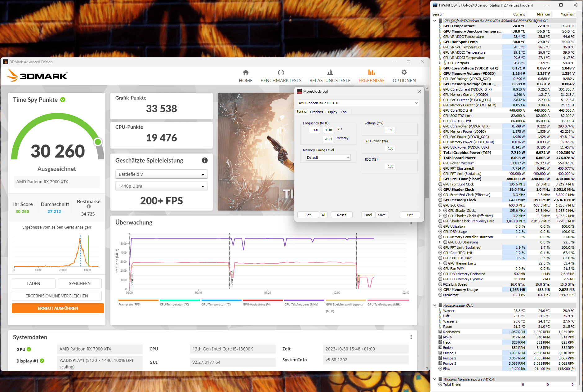
Task: Click ERNEUT AUSFÜHREN orange button
Action: point(58,308)
